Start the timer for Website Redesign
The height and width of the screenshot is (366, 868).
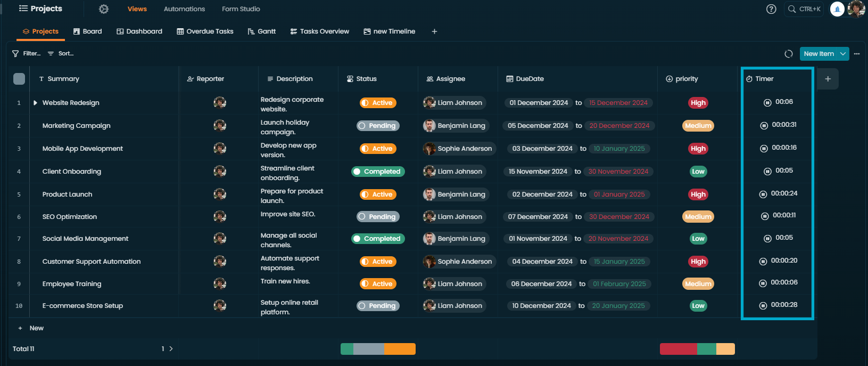(x=767, y=102)
